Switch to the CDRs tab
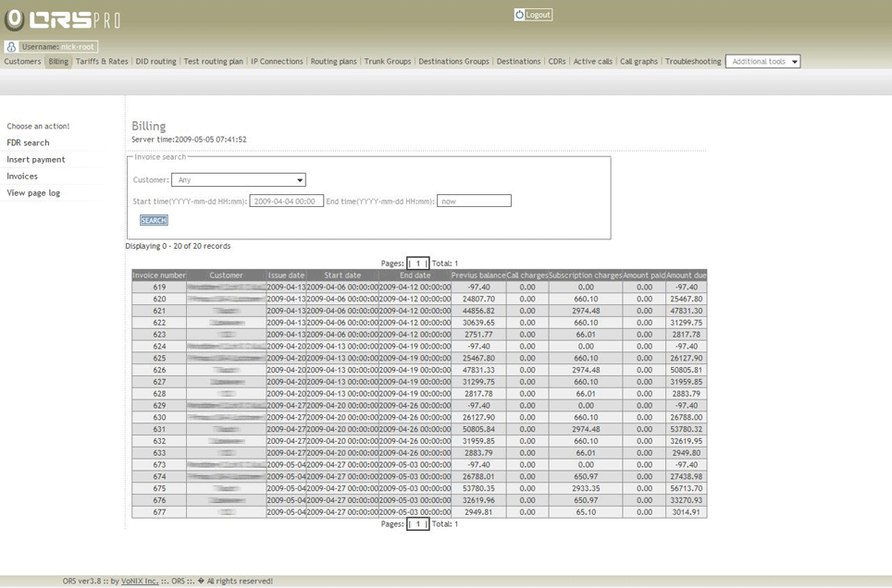 [x=556, y=62]
